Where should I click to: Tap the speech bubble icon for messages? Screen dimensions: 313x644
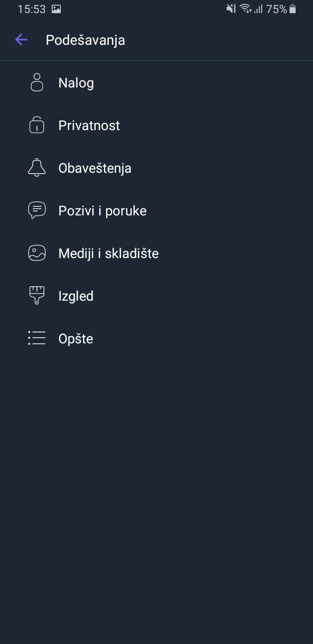pos(37,211)
